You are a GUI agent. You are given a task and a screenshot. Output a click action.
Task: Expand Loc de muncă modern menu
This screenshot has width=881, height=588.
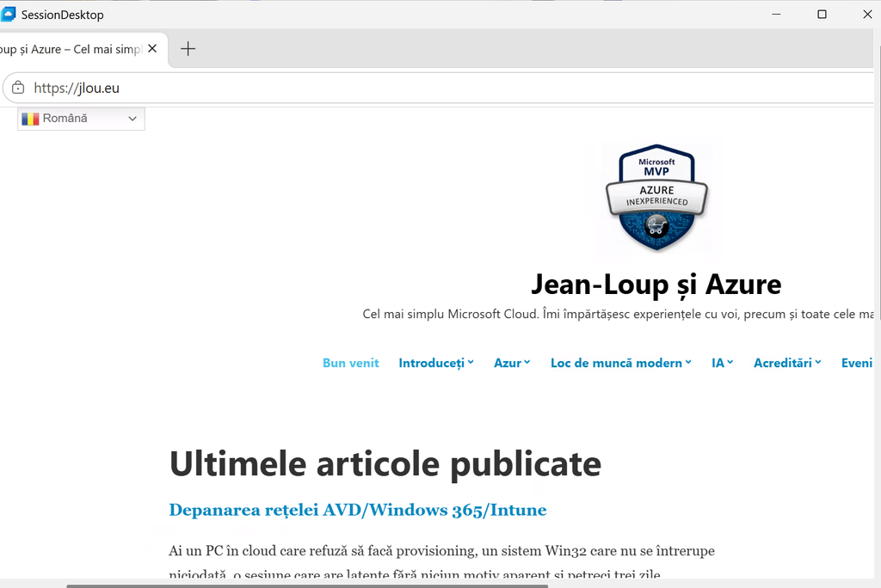621,363
